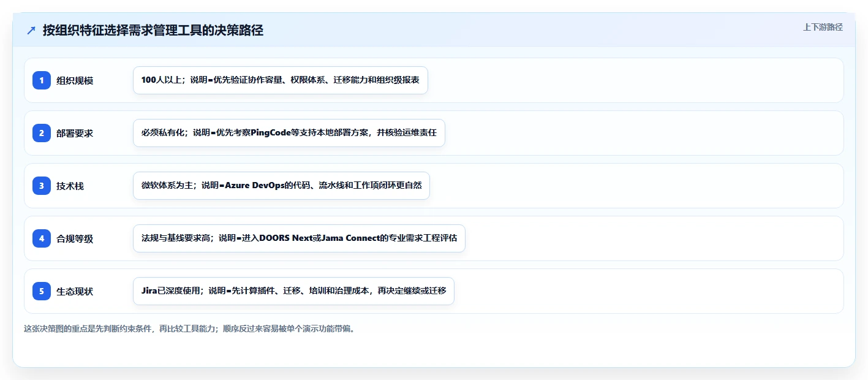Click the number 5 badge for 生态现状
Screen dimensions: 868x380
[42, 291]
